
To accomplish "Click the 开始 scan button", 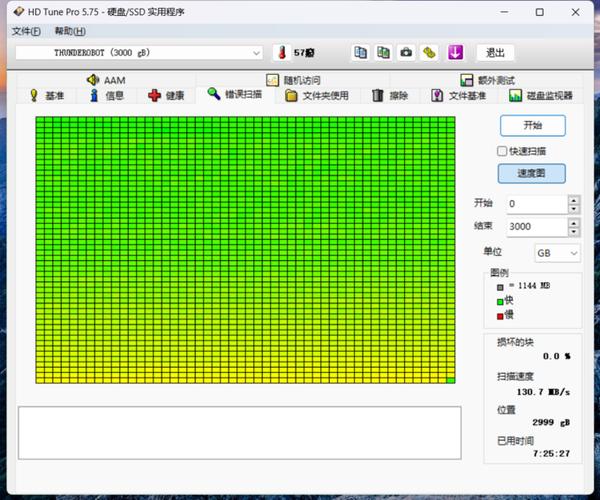I will tap(533, 125).
